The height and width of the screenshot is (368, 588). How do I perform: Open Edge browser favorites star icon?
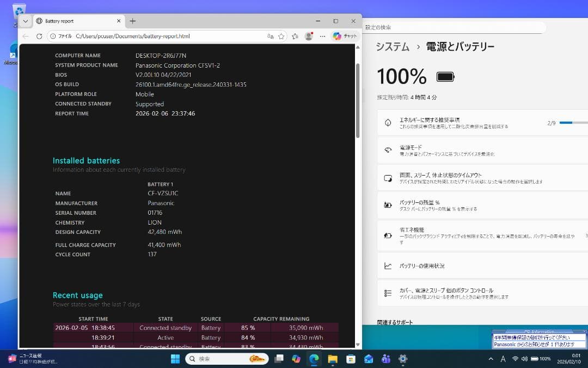click(280, 35)
